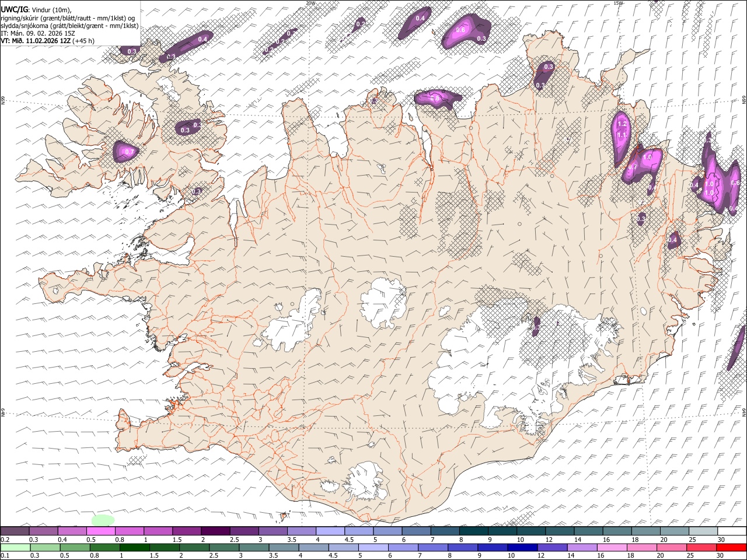Select the light pink 16–18 swatch in the lower legend row
Viewport: 747px width, 560px height.
(x=610, y=547)
